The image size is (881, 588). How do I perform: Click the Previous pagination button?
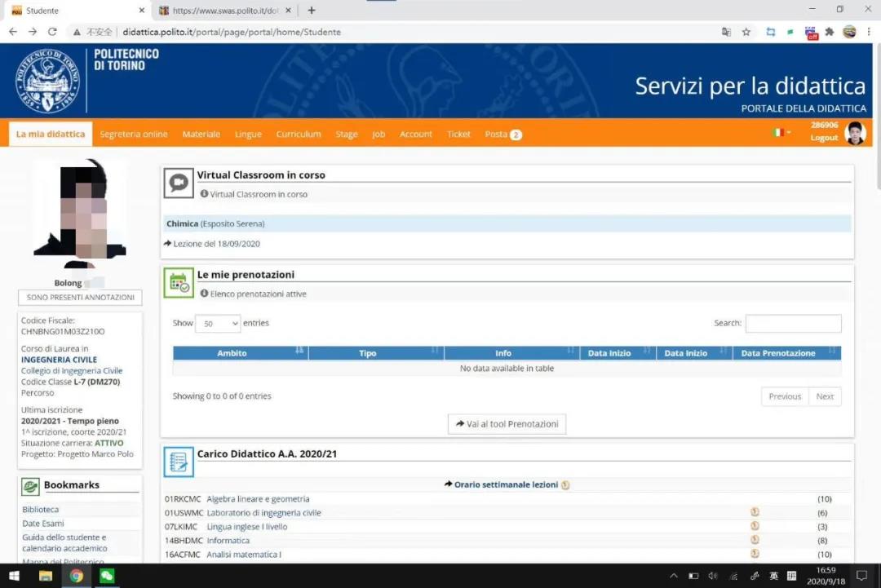(x=785, y=396)
